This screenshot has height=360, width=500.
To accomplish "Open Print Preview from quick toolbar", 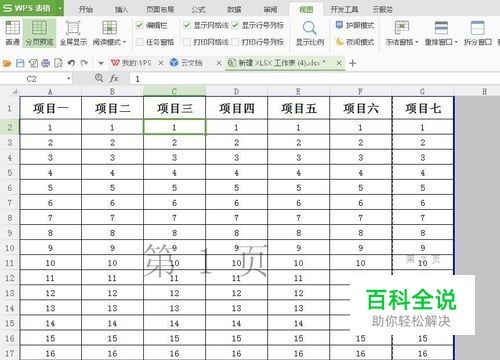I will (58, 63).
